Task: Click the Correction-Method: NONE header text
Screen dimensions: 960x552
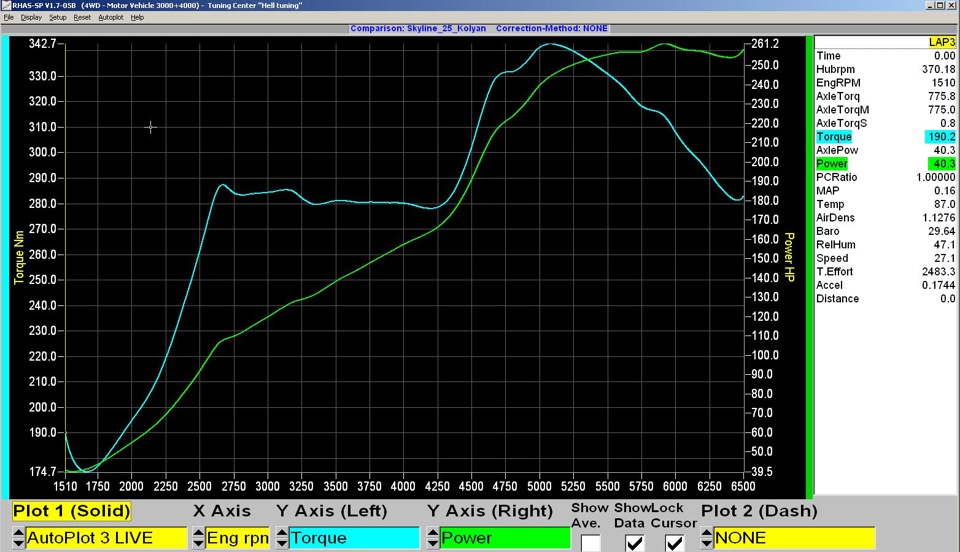Action: pos(552,28)
